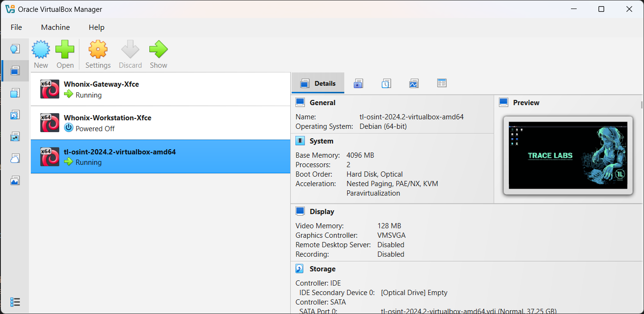Select the Whonix-Gateway-Xfce virtual machine
644x314 pixels.
pos(101,89)
